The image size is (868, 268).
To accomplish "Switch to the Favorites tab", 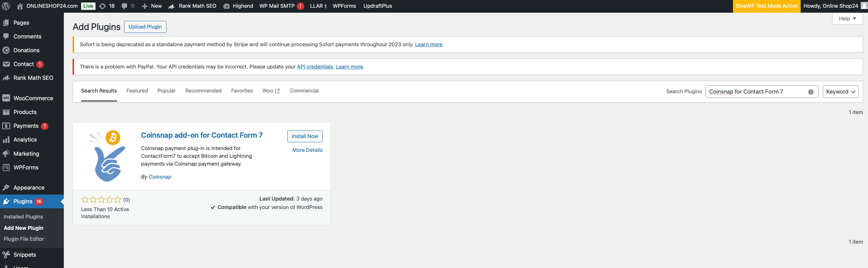I will [242, 91].
